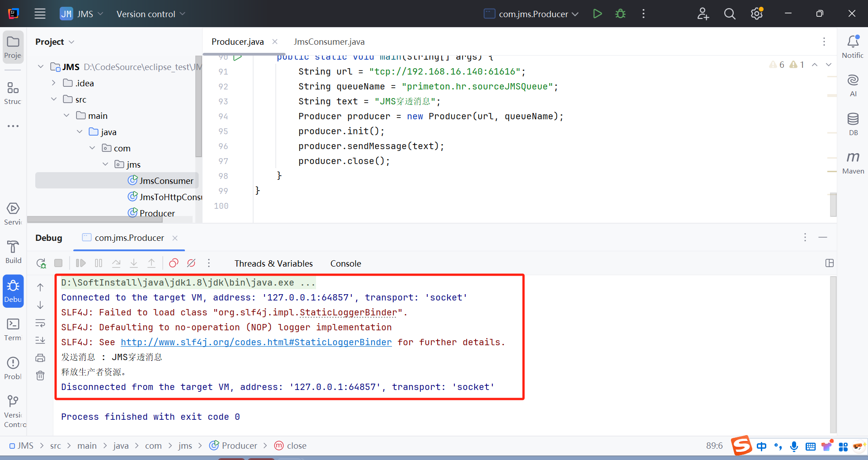Rerun com.jms.Producer debug session
868x460 pixels.
click(x=41, y=263)
